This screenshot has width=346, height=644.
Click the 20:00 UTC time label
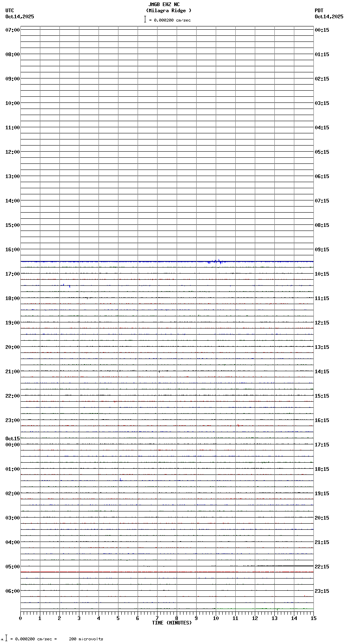[13, 347]
